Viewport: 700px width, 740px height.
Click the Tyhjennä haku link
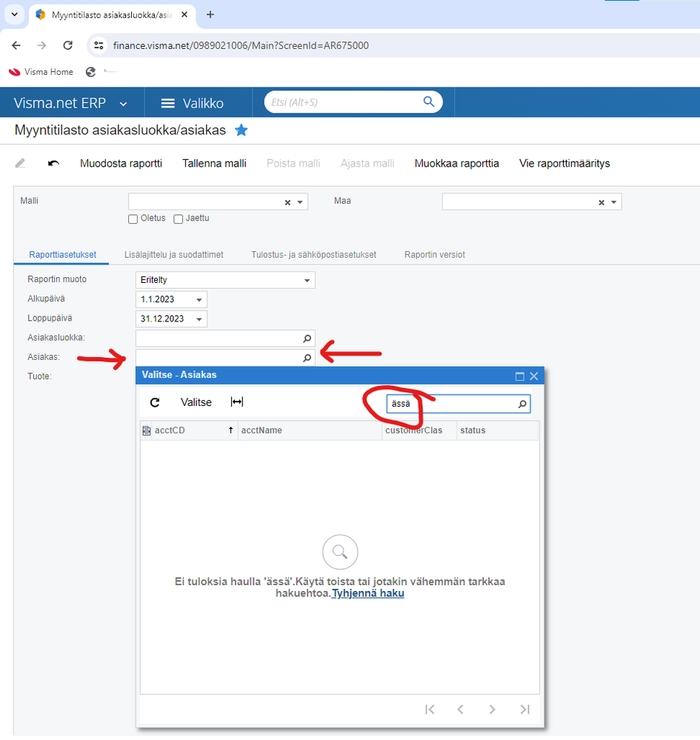point(367,593)
